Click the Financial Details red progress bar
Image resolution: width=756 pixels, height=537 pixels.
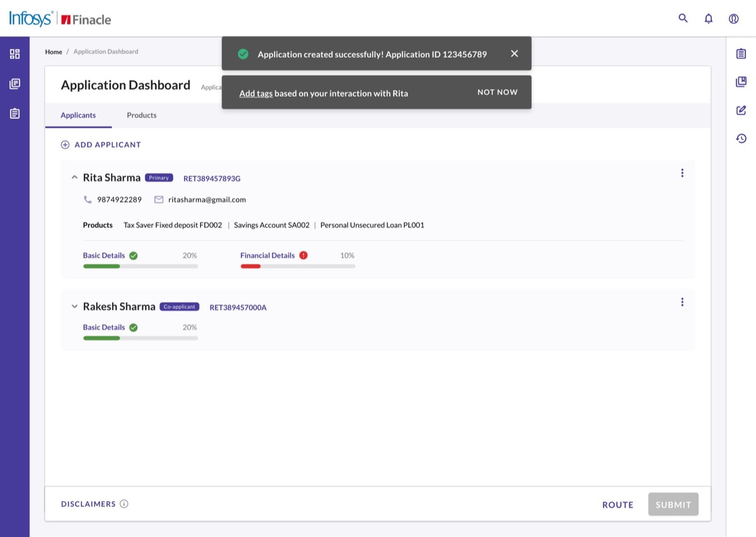(x=298, y=266)
